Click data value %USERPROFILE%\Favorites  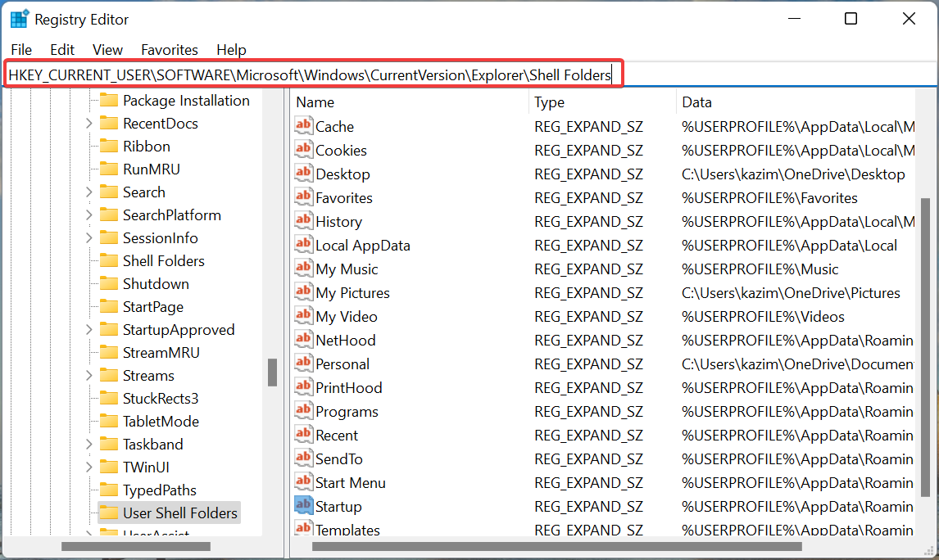[769, 197]
